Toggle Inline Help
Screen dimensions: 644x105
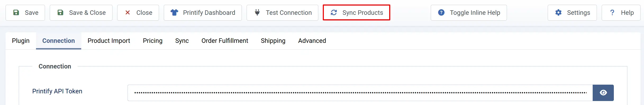coord(469,13)
